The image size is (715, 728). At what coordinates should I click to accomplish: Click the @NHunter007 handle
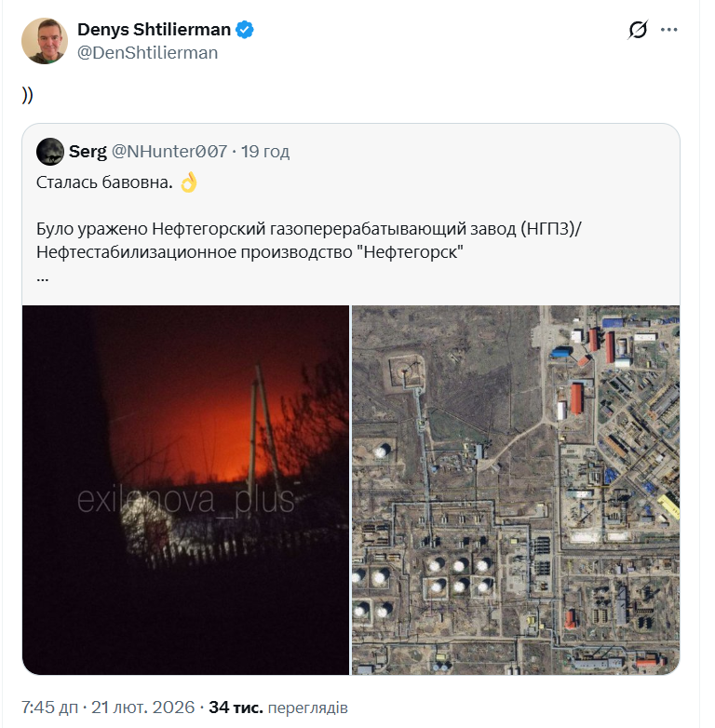point(169,151)
